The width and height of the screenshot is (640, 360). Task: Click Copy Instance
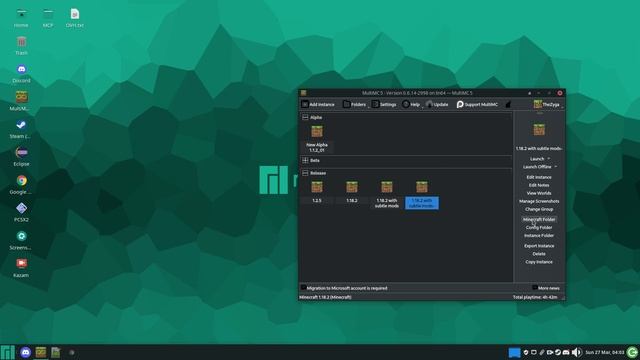(x=539, y=262)
